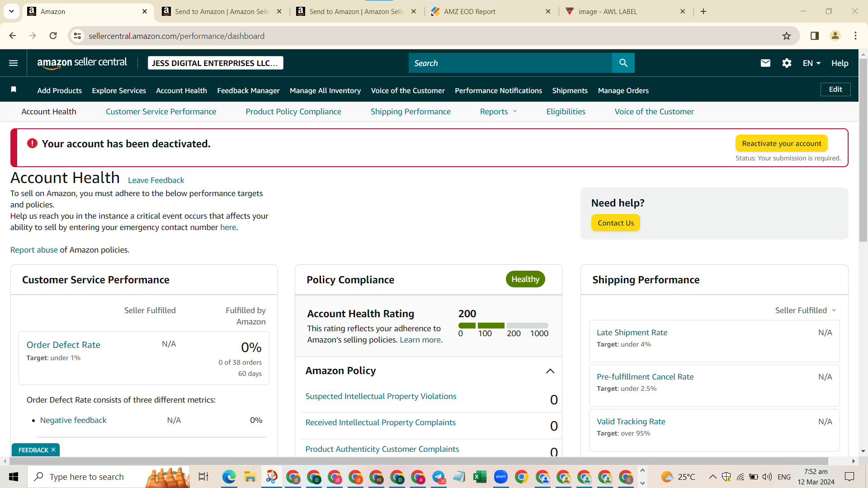Open File Explorer from the taskbar
The width and height of the screenshot is (868, 488).
click(x=250, y=477)
